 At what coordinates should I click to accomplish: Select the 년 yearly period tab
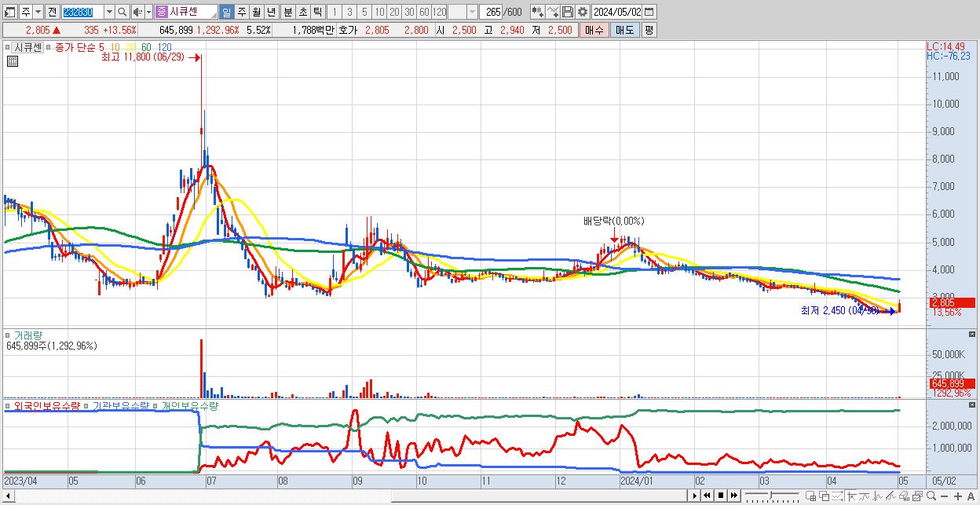(x=271, y=12)
